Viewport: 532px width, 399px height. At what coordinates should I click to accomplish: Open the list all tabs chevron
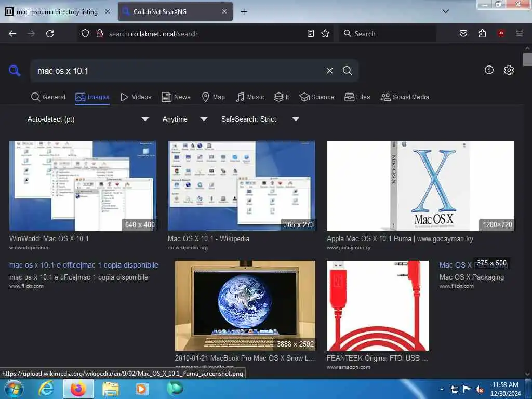(x=446, y=11)
